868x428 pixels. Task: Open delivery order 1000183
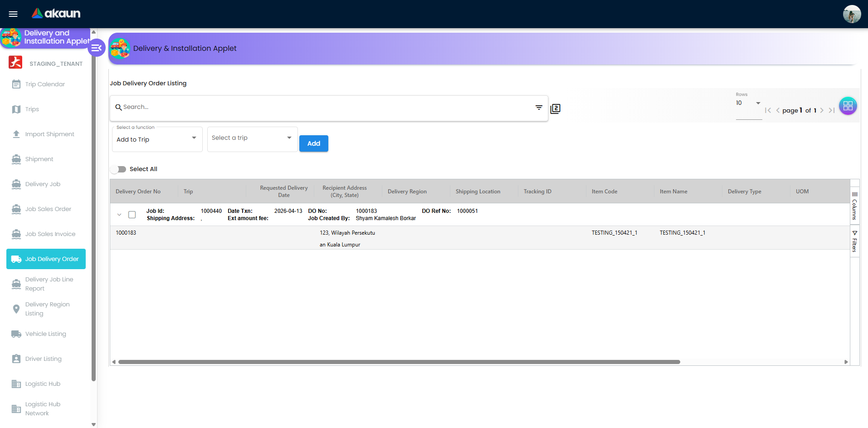coord(126,232)
